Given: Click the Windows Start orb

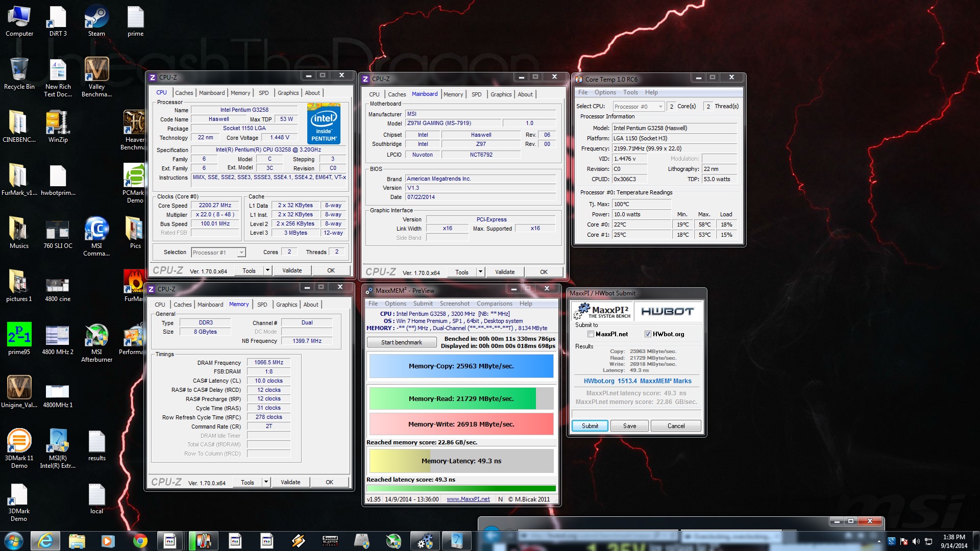Looking at the screenshot, I should tap(14, 541).
